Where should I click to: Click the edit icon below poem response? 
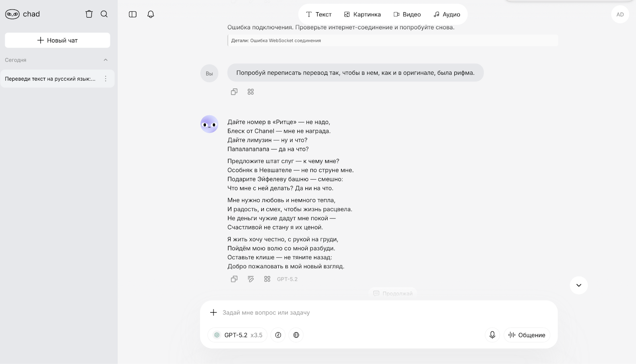click(x=251, y=279)
